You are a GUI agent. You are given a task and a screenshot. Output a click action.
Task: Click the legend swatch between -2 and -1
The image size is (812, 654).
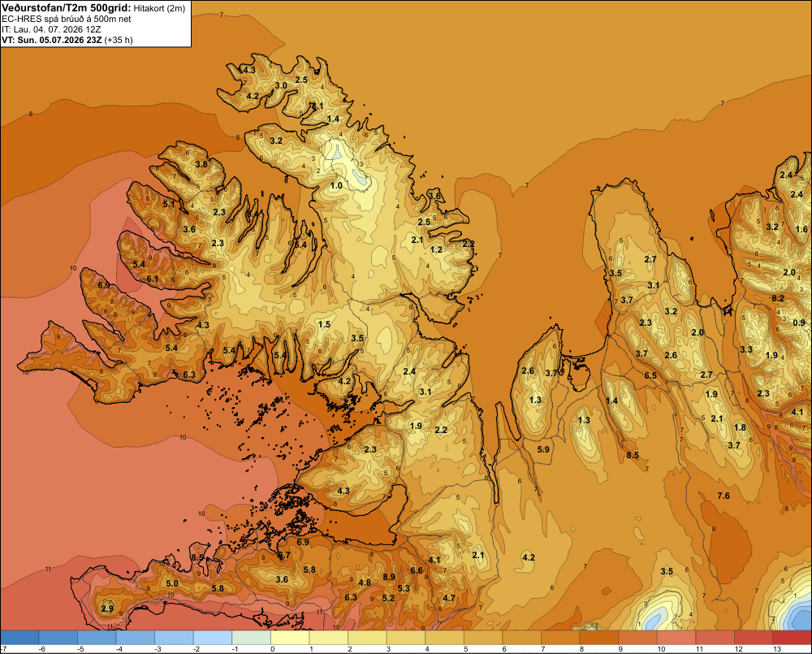pos(213,638)
